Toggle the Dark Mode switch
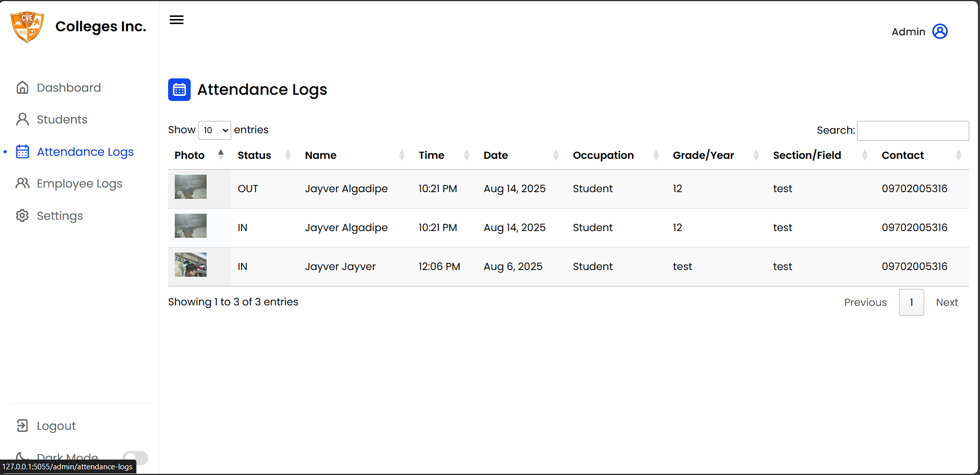 (x=135, y=458)
